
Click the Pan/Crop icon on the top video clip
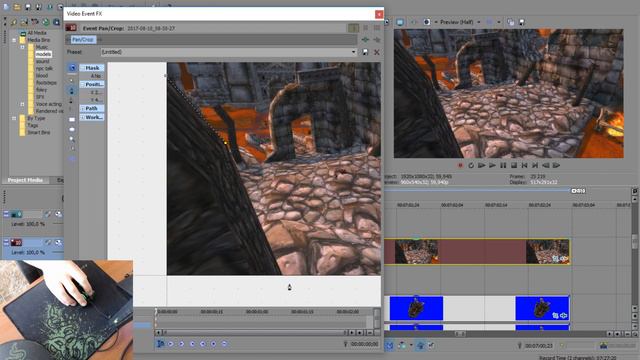pos(556,258)
